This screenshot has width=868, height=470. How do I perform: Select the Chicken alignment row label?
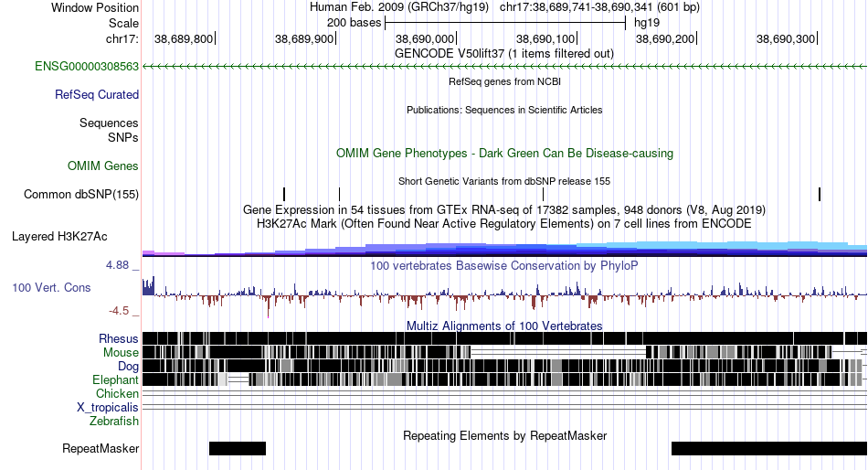pyautogui.click(x=117, y=393)
